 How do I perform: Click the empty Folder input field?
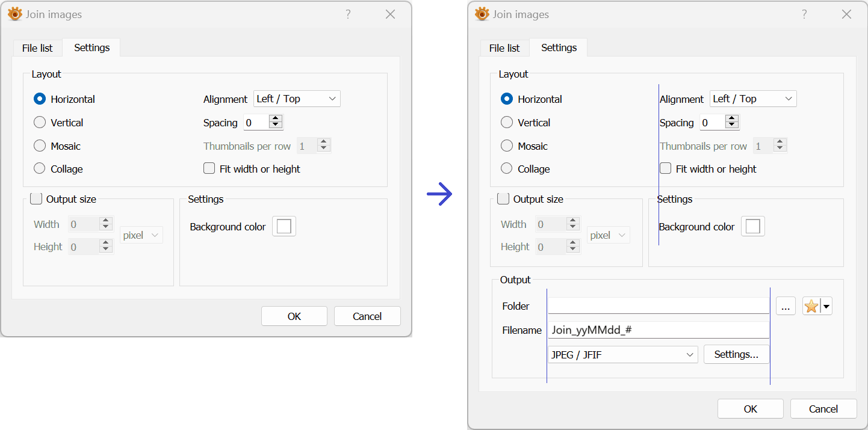658,306
